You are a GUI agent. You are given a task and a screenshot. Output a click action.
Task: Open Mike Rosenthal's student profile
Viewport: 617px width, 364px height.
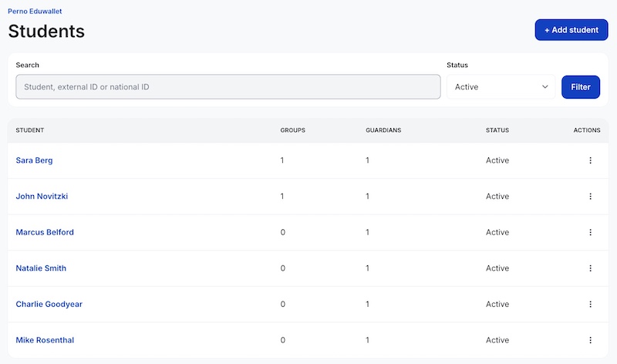pos(45,340)
